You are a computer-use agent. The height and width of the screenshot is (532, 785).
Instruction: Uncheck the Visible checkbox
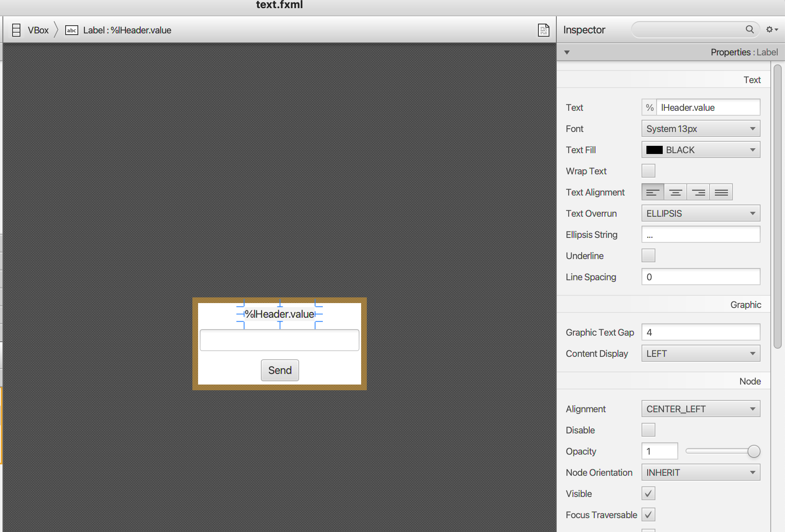coord(648,494)
